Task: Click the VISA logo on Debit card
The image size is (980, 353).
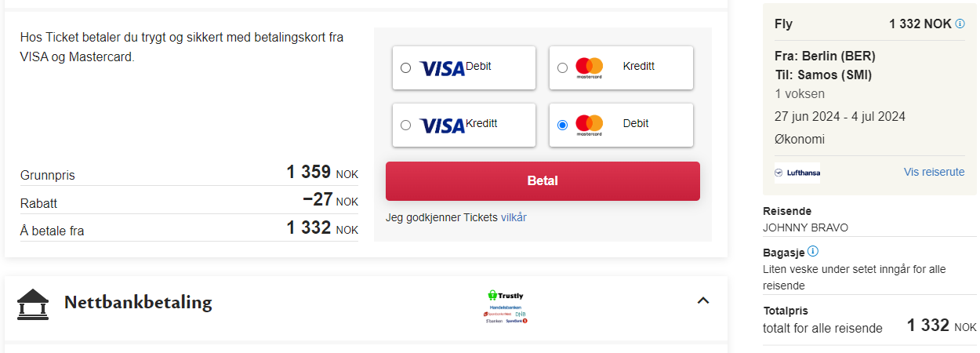Action: point(442,69)
